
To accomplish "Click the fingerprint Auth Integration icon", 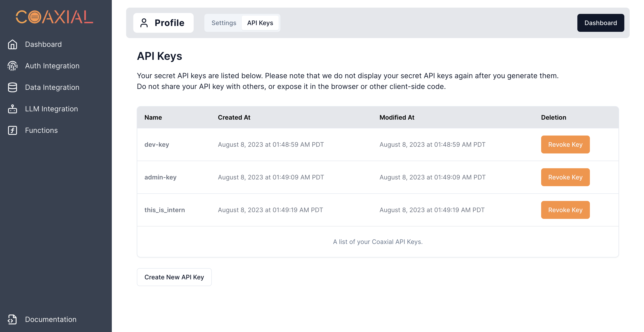I will [x=12, y=66].
